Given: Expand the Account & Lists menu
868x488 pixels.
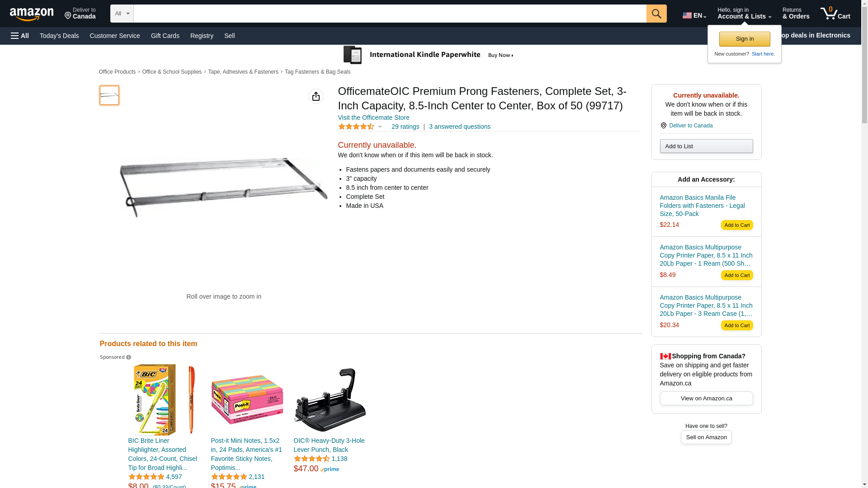Looking at the screenshot, I should [x=744, y=14].
